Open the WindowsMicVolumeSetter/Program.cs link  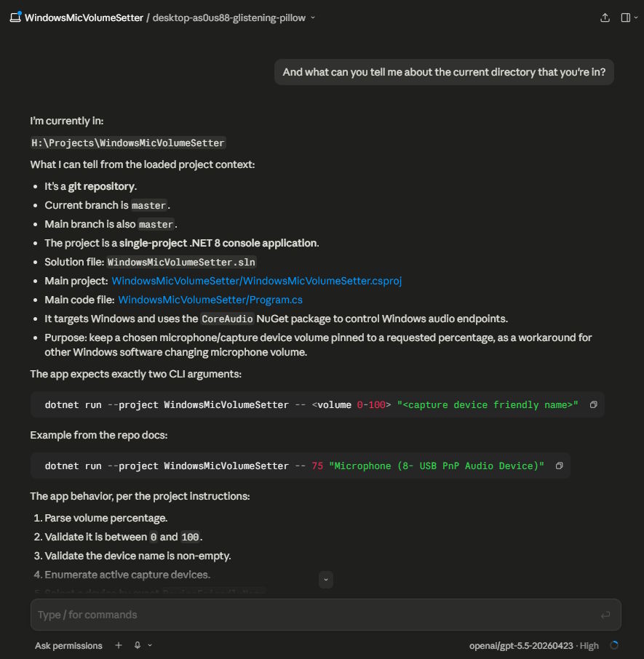click(x=210, y=300)
